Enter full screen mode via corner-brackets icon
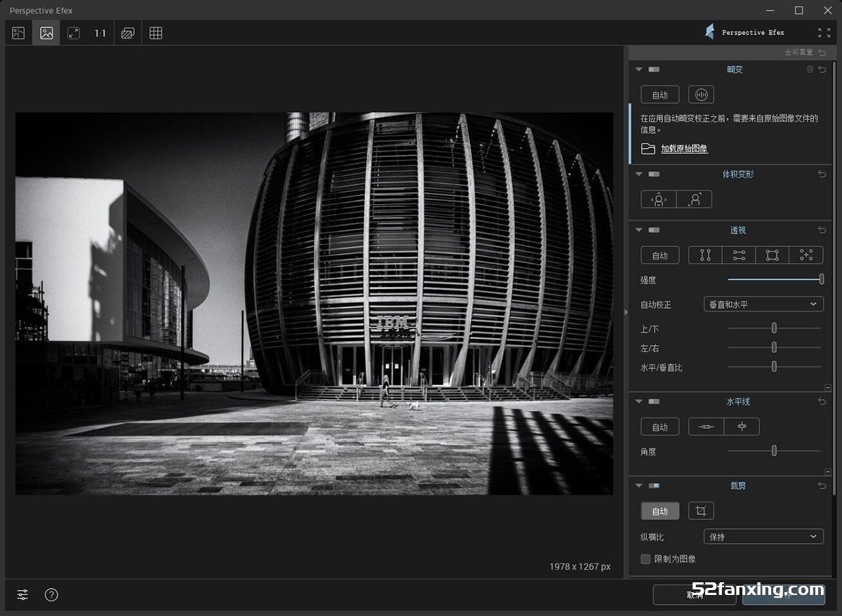This screenshot has width=842, height=616. click(824, 32)
